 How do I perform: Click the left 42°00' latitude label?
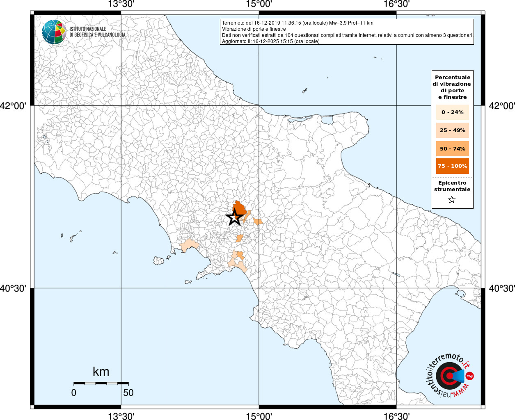click(x=13, y=106)
